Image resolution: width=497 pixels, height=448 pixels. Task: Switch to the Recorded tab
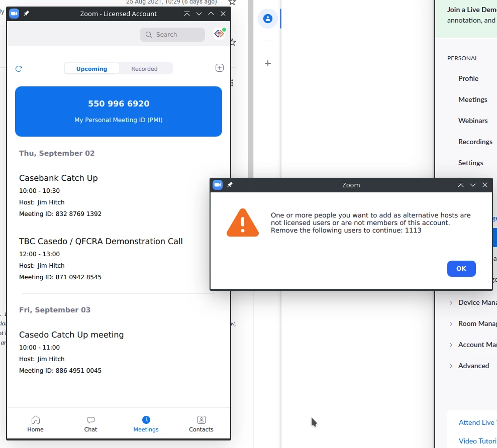(x=144, y=69)
